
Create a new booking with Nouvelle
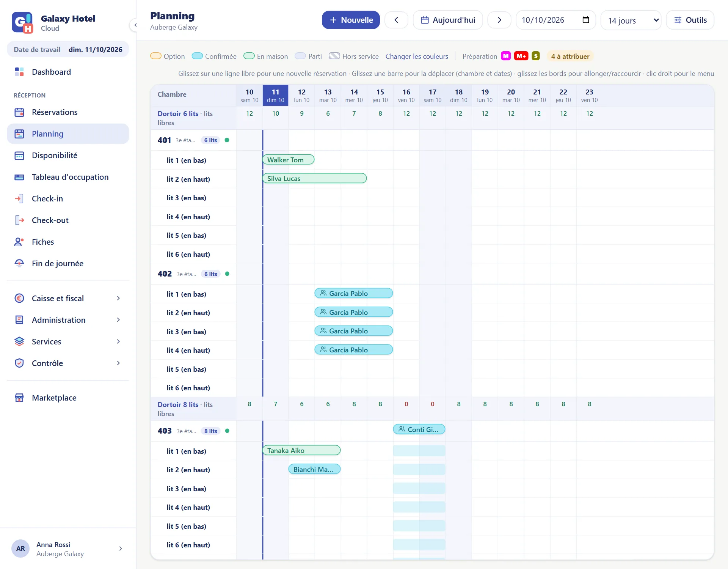[351, 20]
